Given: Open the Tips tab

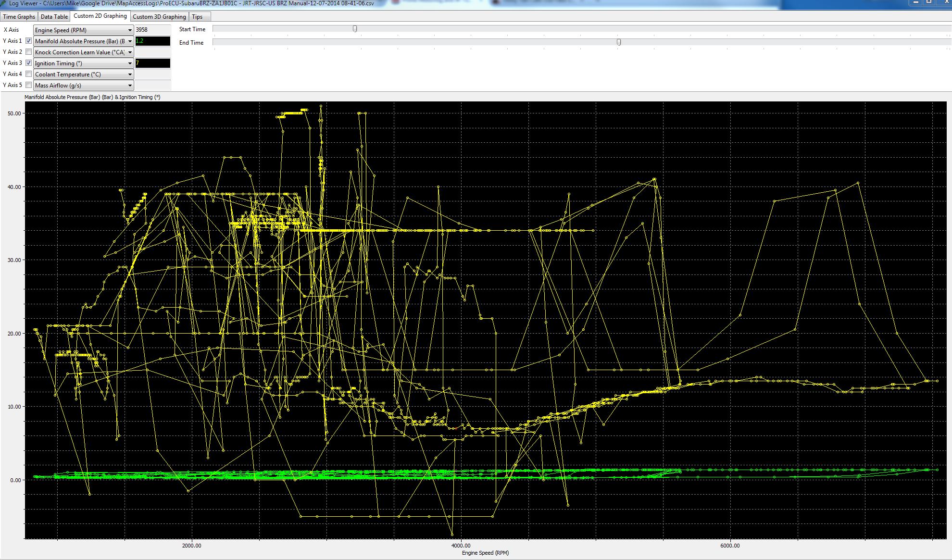Looking at the screenshot, I should (197, 17).
